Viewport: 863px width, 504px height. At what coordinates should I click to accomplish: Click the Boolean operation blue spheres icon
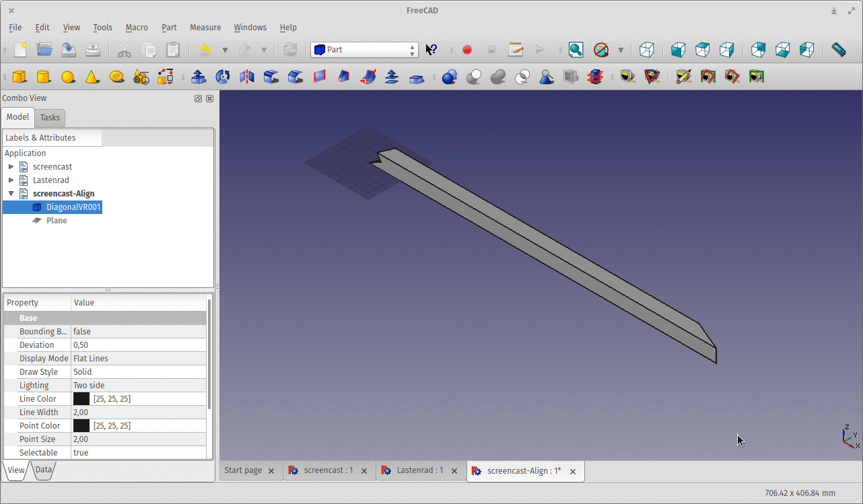pos(449,77)
